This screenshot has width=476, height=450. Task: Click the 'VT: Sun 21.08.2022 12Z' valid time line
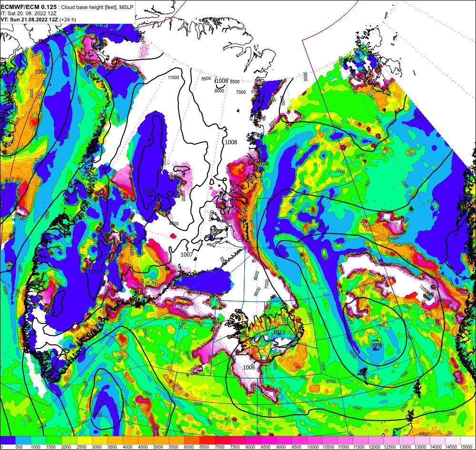pos(30,20)
